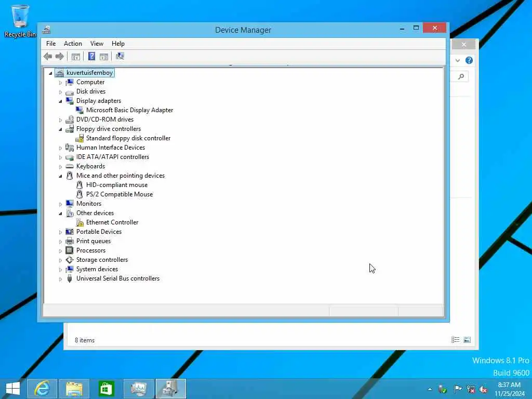
Task: Switch to large icons view in the background window
Action: (x=467, y=340)
